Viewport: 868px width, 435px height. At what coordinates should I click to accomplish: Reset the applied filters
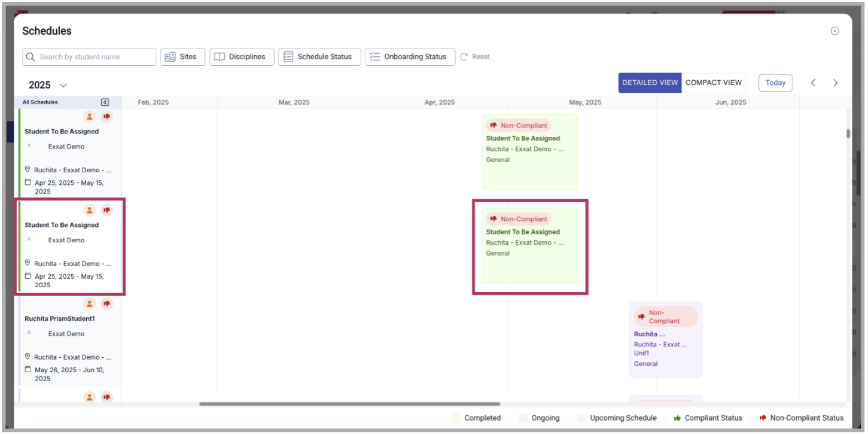point(475,57)
